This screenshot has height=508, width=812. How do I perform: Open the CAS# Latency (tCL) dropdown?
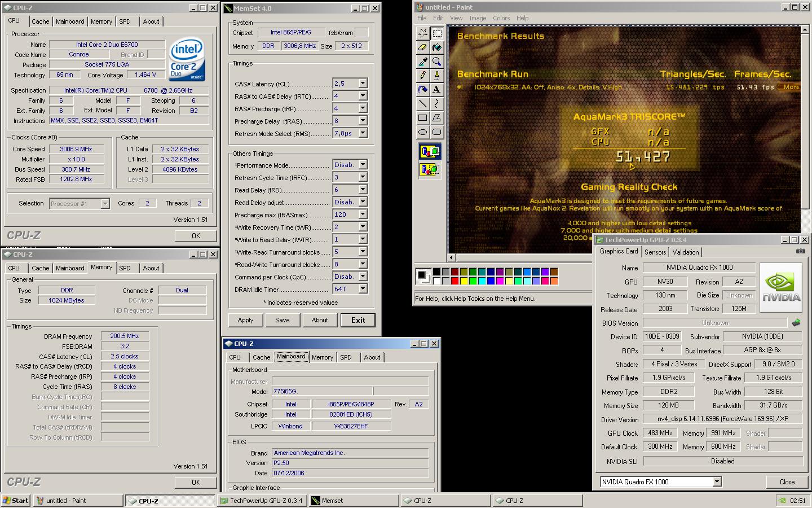pos(363,84)
